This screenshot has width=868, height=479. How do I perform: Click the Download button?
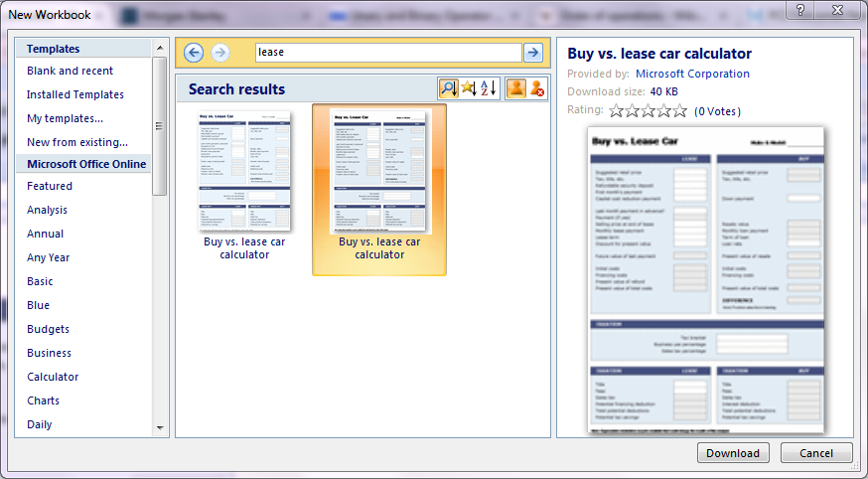[x=733, y=453]
